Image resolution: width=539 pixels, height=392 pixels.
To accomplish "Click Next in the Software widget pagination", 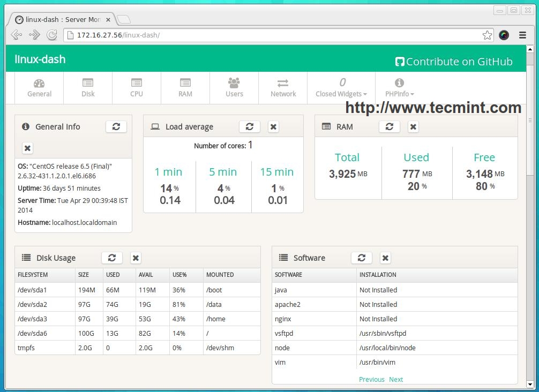I will click(396, 379).
